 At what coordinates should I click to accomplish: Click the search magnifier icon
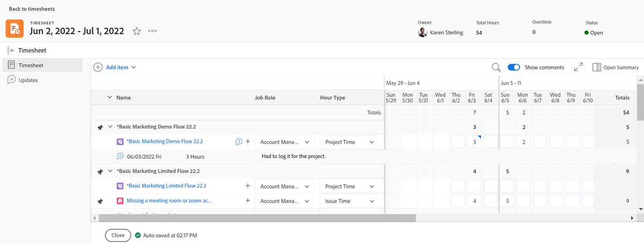(x=496, y=67)
